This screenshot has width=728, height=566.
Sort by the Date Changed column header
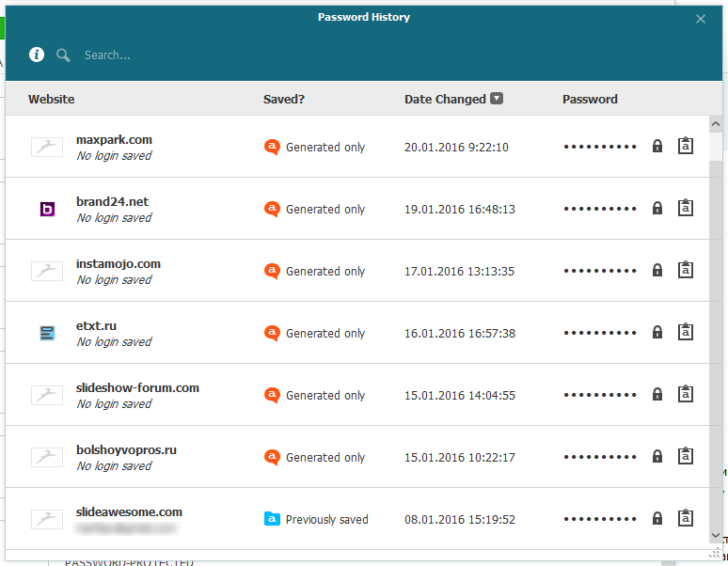(445, 99)
